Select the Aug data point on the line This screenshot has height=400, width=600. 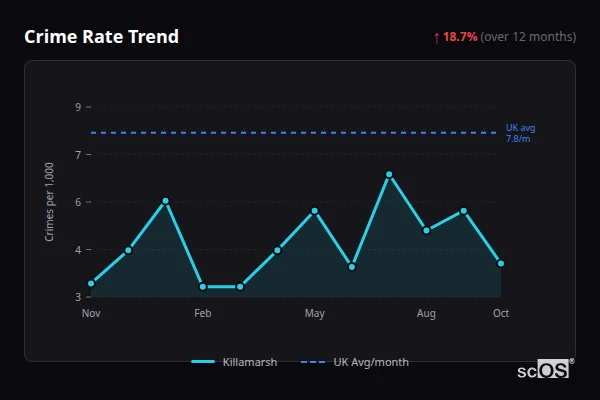click(x=426, y=230)
